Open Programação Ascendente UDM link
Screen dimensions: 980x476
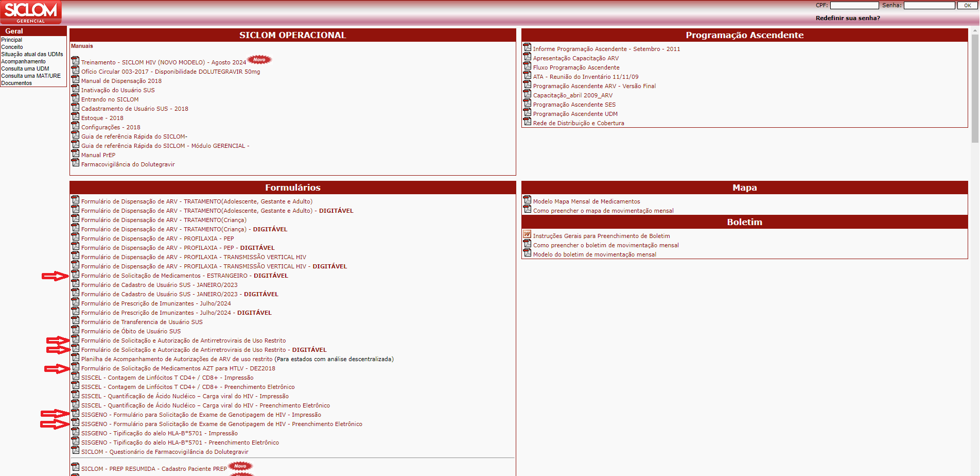coord(575,114)
